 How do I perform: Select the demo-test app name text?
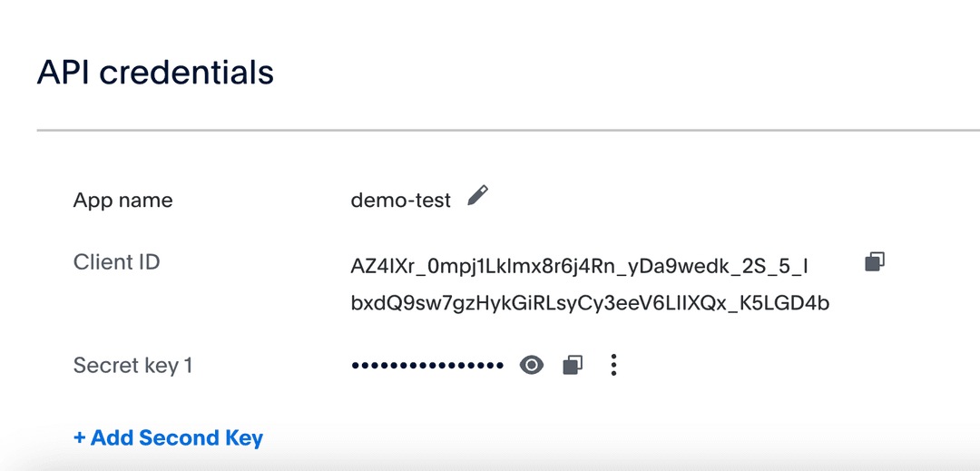(x=400, y=201)
